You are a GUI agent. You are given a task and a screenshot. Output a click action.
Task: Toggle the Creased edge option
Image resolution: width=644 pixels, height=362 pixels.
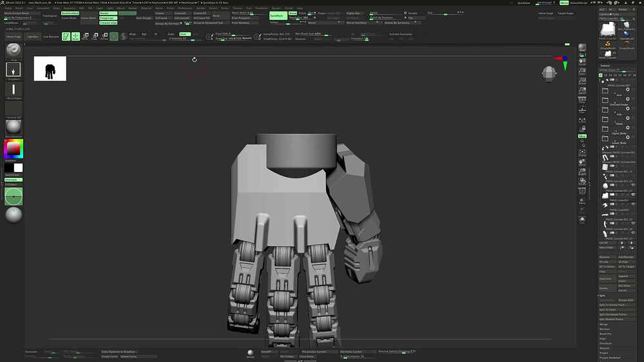108,23
